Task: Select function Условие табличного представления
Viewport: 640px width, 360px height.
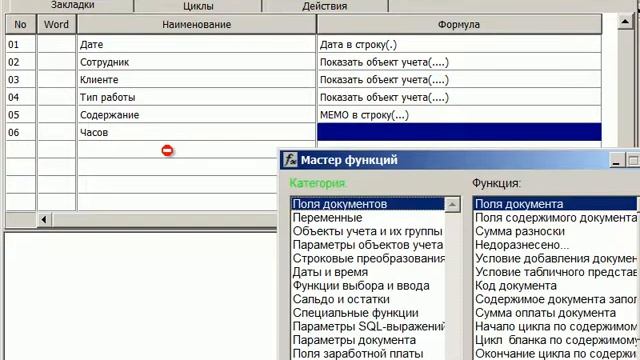Action: [x=556, y=272]
